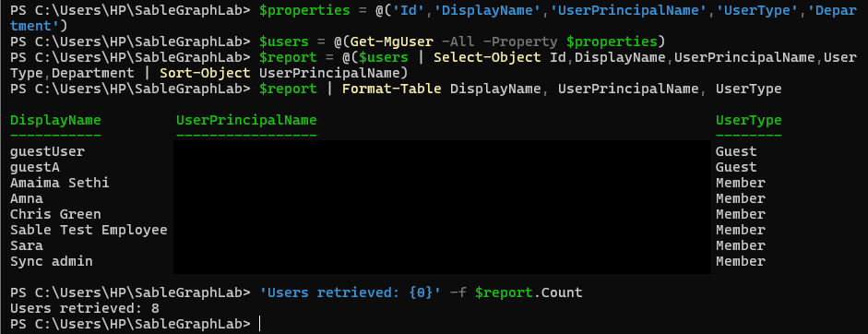This screenshot has width=868, height=334.
Task: Select the Sable Test Employee name
Action: [x=89, y=230]
